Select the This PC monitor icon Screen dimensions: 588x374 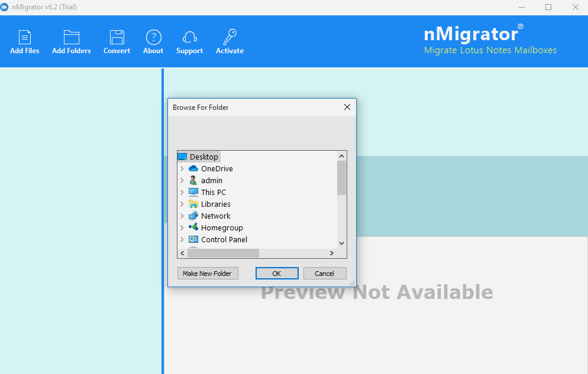point(193,192)
